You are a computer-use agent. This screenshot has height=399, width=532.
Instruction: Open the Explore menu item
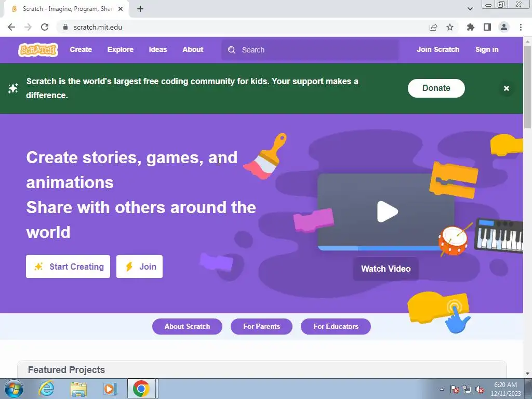point(121,49)
